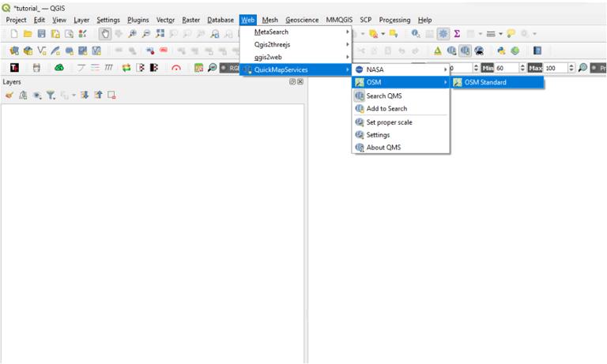Click the Map Tips speech bubble icon
This screenshot has height=364, width=607.
[511, 34]
